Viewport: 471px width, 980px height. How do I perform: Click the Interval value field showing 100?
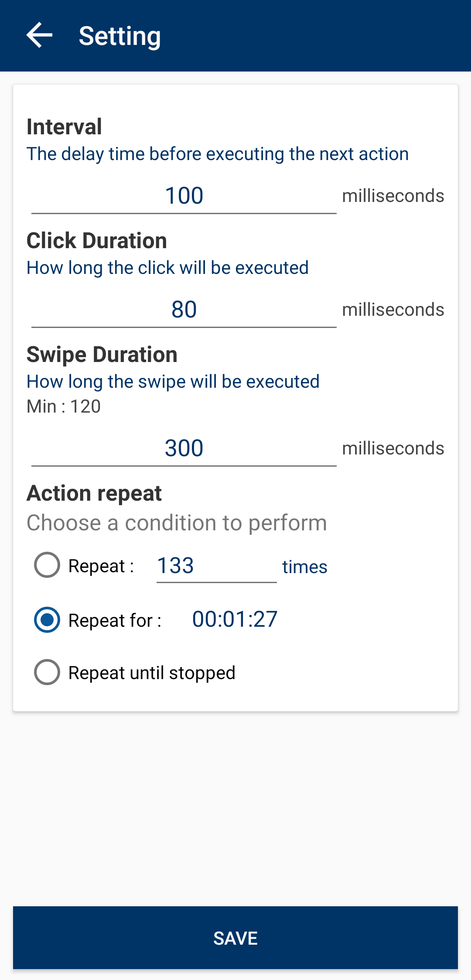[x=184, y=196]
